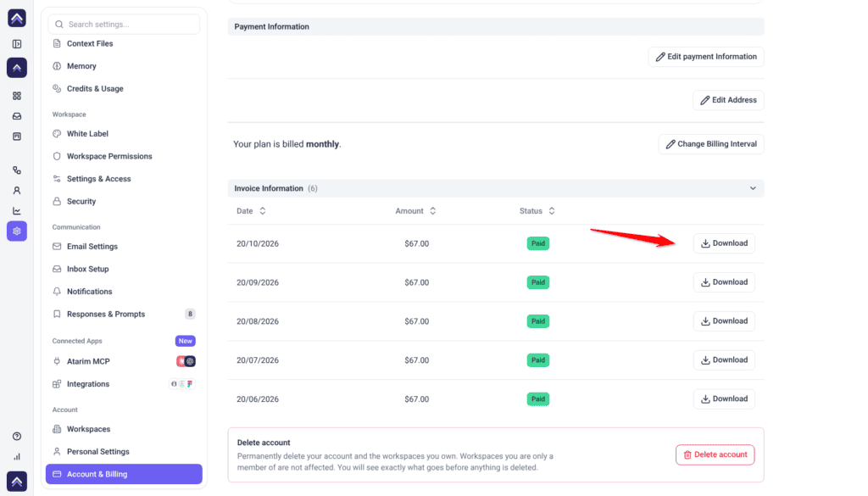The height and width of the screenshot is (496, 868).
Task: Click the Responses & Prompts count badge
Action: pyautogui.click(x=190, y=314)
